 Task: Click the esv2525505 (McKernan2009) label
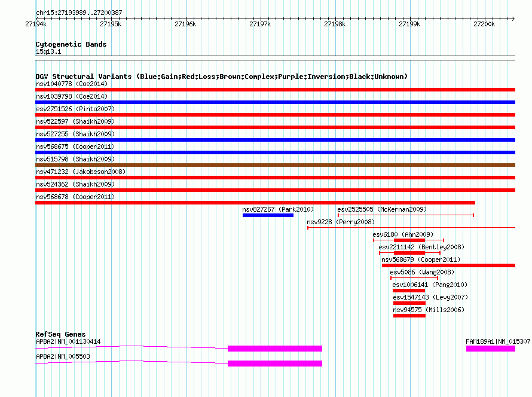coord(382,209)
